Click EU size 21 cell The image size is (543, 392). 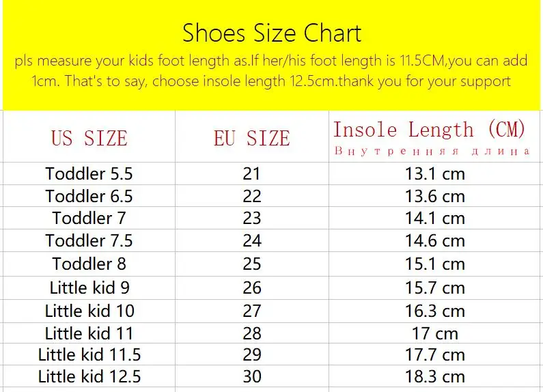coord(252,173)
